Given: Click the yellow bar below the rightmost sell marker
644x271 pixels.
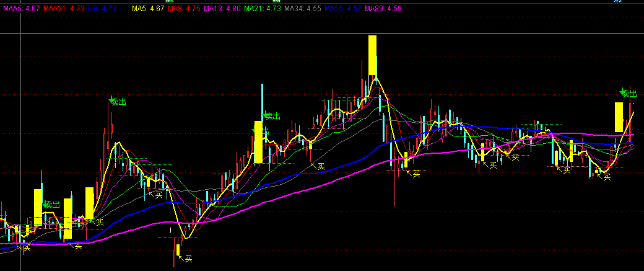Looking at the screenshot, I should [x=618, y=117].
